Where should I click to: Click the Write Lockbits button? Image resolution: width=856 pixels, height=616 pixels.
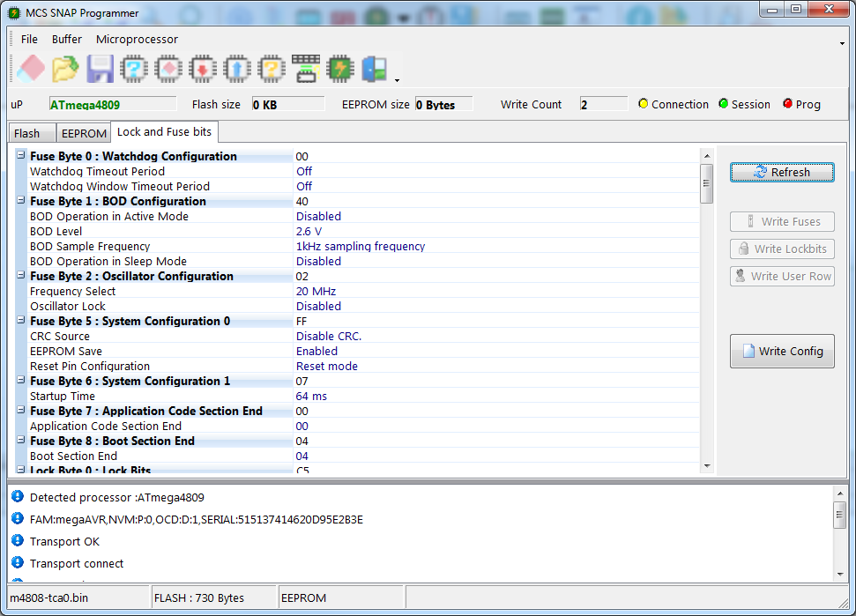(x=782, y=249)
